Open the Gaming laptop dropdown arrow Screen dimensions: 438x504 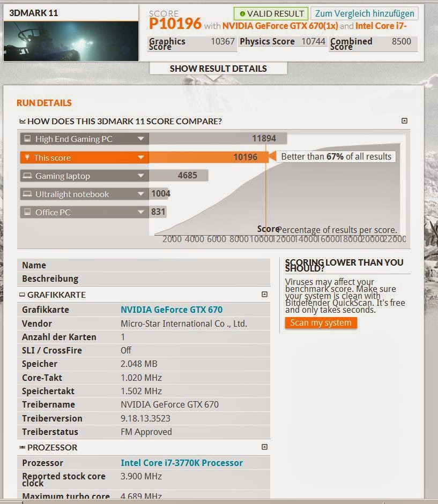pyautogui.click(x=140, y=176)
